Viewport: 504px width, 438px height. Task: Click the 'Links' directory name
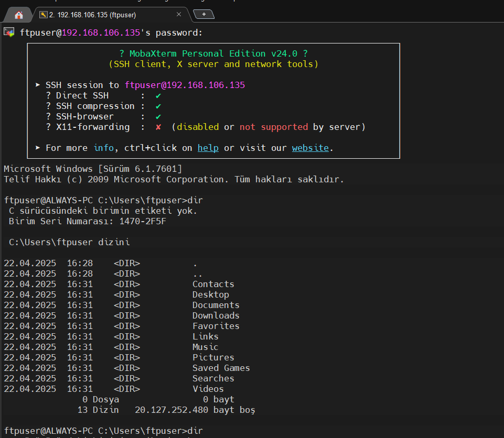point(206,336)
